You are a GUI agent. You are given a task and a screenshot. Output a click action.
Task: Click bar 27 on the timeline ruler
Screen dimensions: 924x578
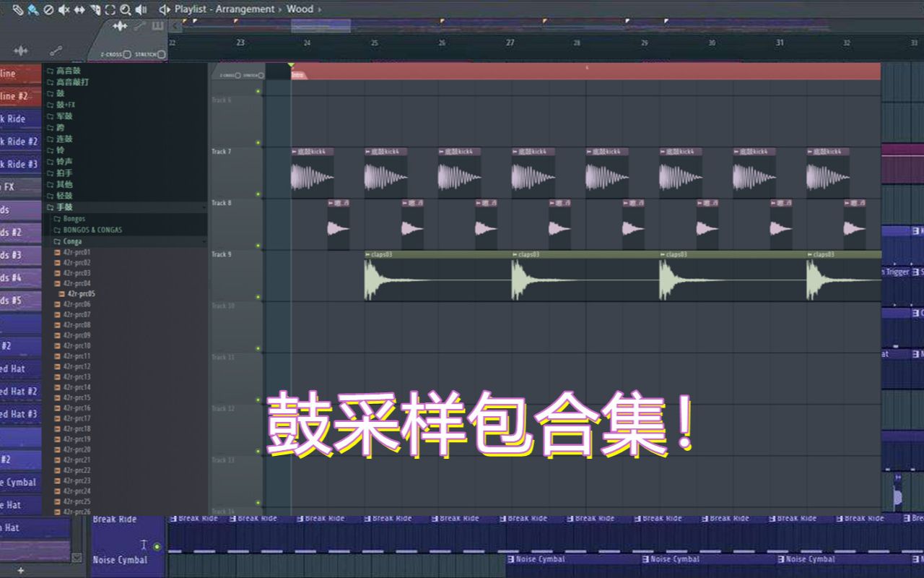tap(510, 43)
